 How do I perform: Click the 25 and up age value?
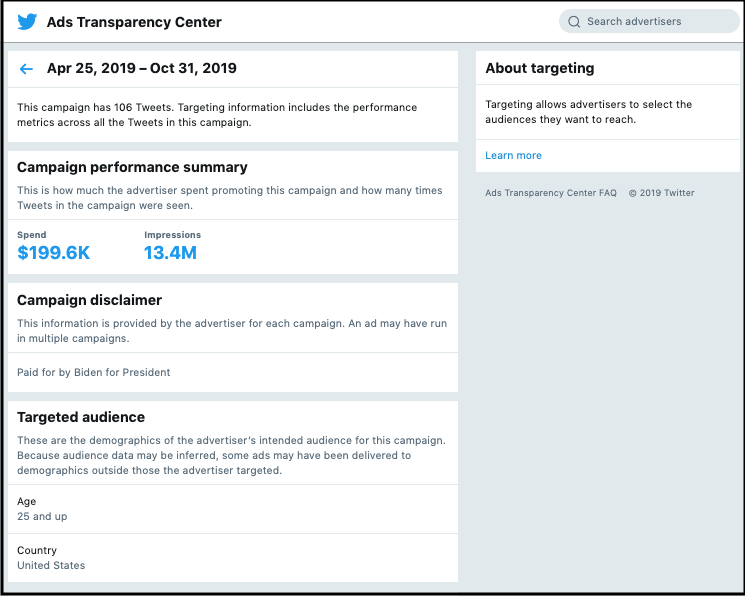click(x=42, y=517)
